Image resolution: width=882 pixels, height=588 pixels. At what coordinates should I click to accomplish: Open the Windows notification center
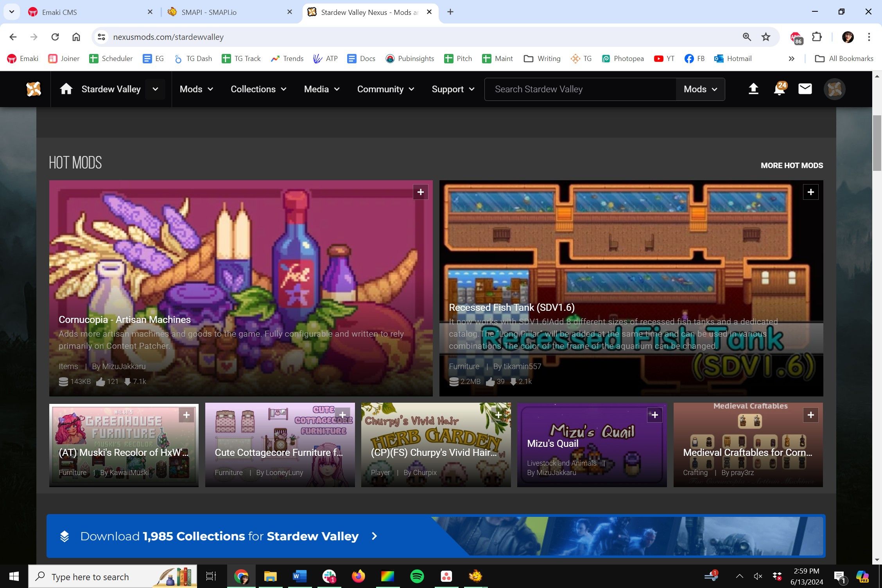point(840,577)
